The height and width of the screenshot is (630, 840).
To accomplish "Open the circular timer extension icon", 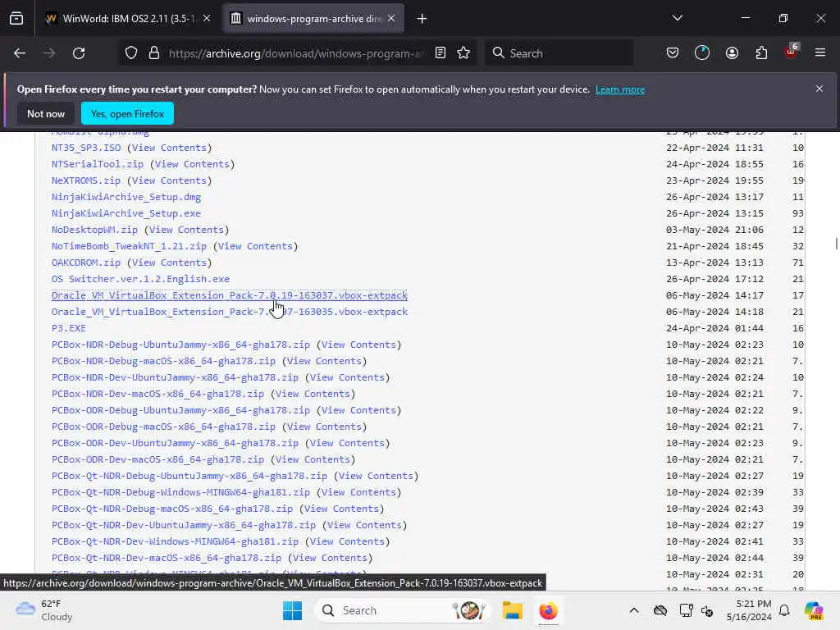I will [702, 53].
